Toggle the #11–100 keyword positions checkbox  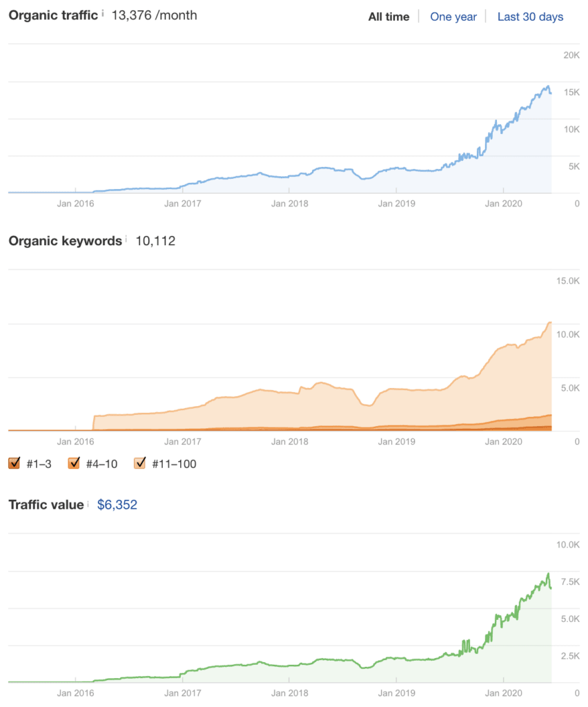click(x=139, y=463)
